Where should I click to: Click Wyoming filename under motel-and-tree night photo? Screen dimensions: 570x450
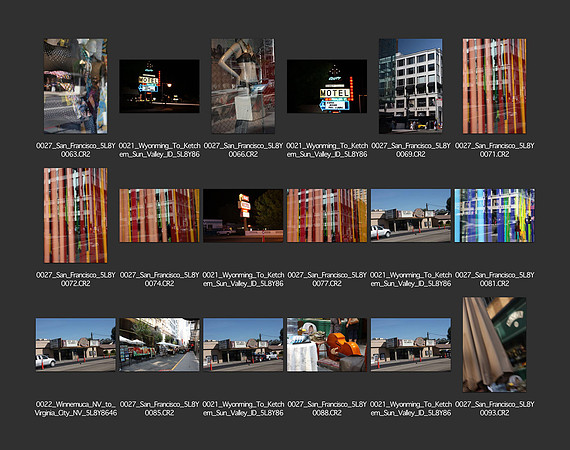click(x=243, y=279)
